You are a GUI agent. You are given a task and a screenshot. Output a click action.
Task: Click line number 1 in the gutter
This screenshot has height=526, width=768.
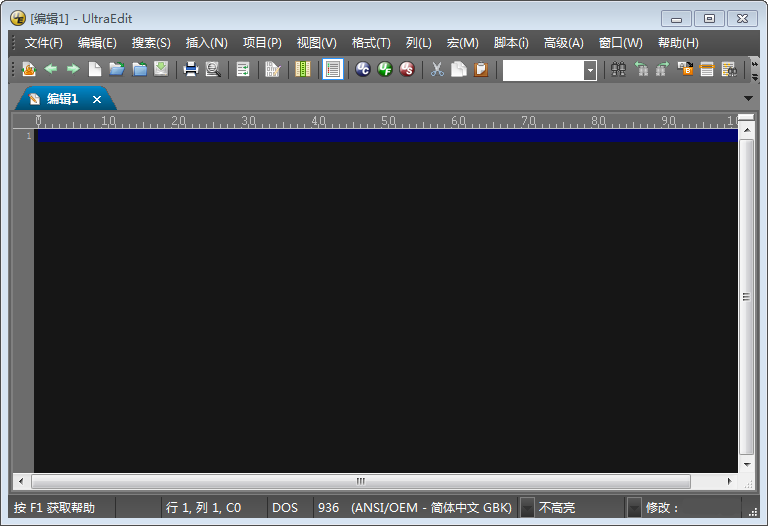pyautogui.click(x=29, y=136)
